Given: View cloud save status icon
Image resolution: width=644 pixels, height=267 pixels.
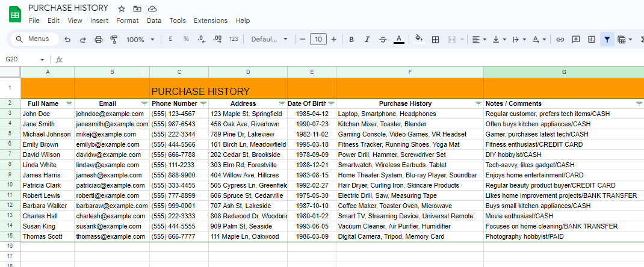Looking at the screenshot, I should (x=152, y=8).
